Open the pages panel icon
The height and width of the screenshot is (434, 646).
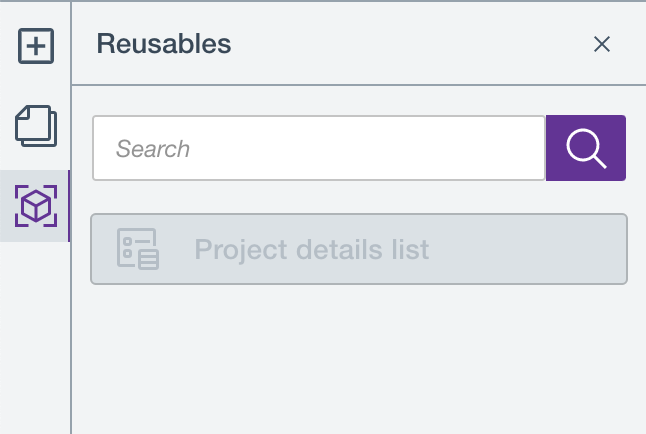(36, 126)
